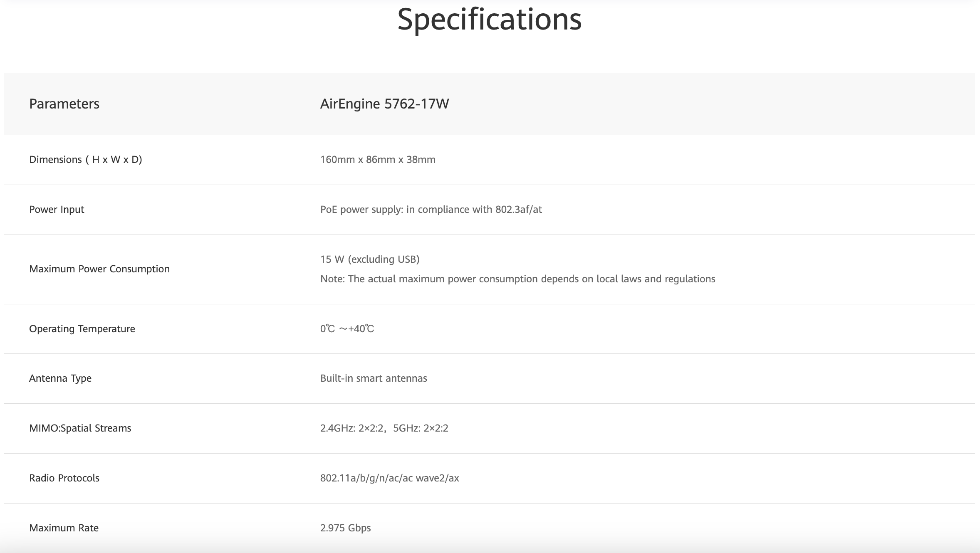Image resolution: width=980 pixels, height=553 pixels.
Task: Click the 0℃ to +40℃ temperature value
Action: click(347, 329)
